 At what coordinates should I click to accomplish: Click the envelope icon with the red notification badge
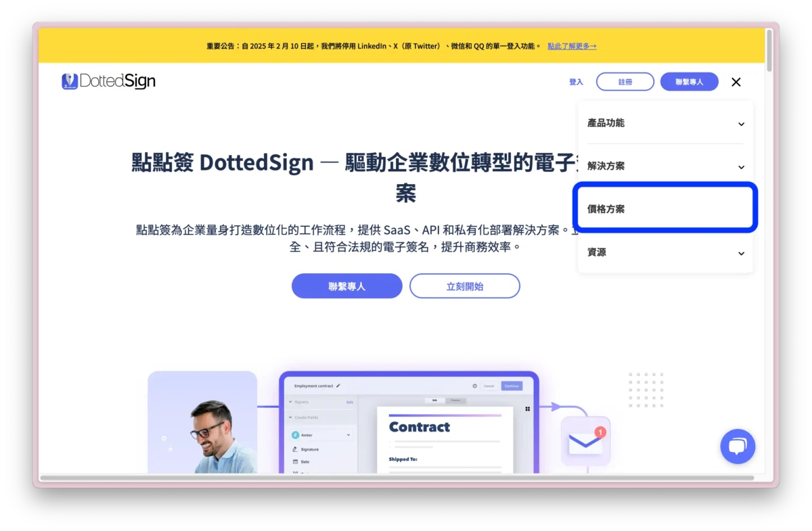point(585,443)
